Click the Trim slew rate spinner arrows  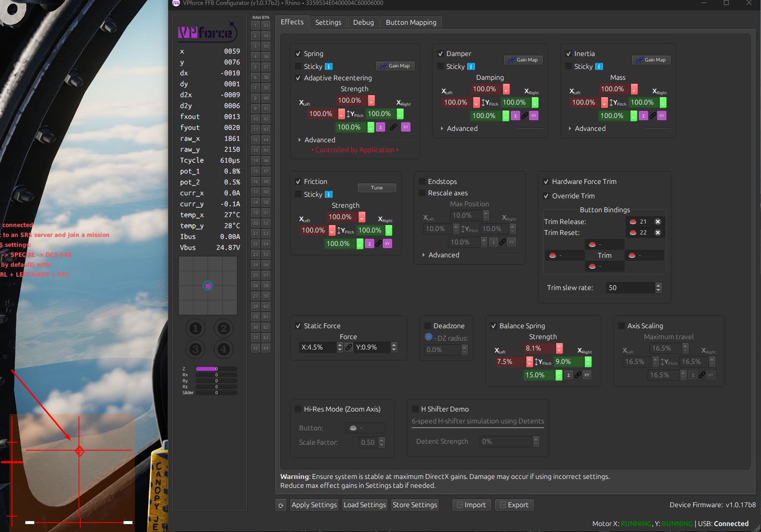point(658,288)
